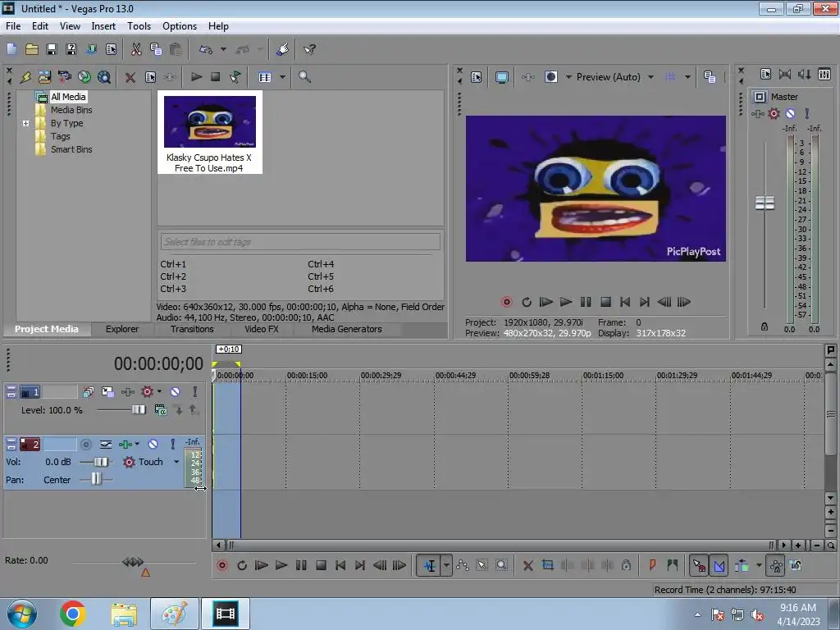
Task: Open undo history dropdown arrow
Action: click(x=223, y=49)
